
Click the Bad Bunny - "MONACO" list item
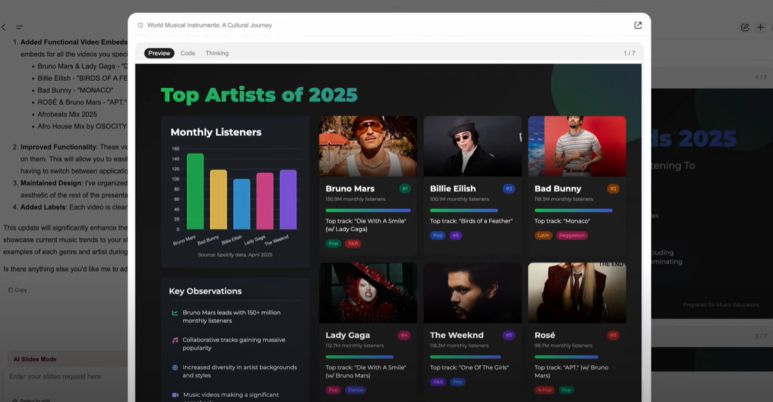[x=75, y=90]
